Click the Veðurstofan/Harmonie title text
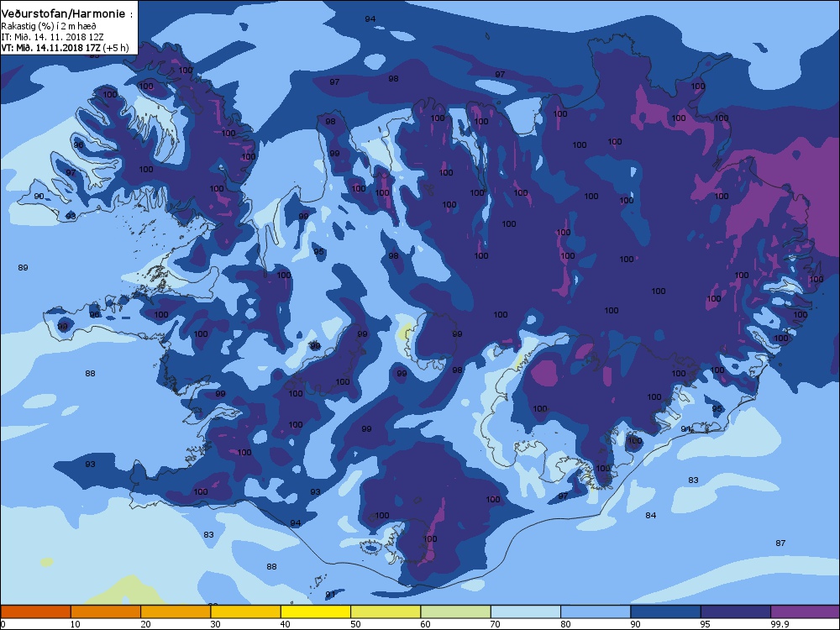Screen dimensions: 840x630 tap(67, 14)
